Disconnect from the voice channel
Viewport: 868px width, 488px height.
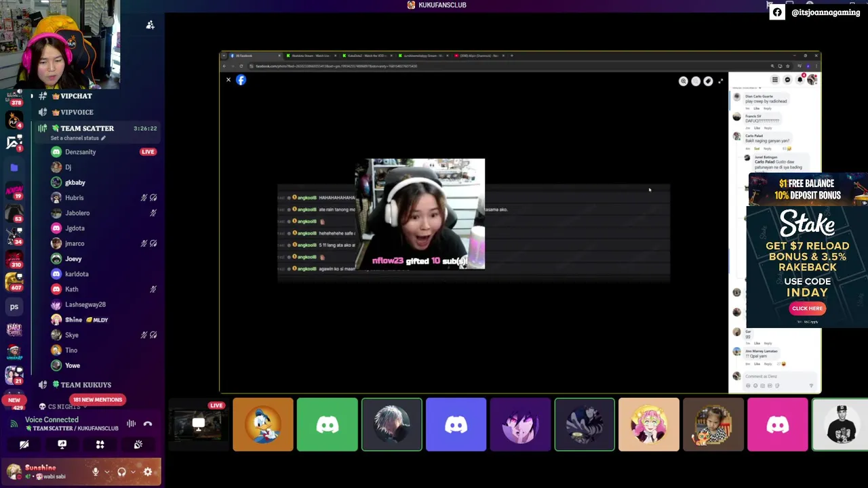[148, 424]
